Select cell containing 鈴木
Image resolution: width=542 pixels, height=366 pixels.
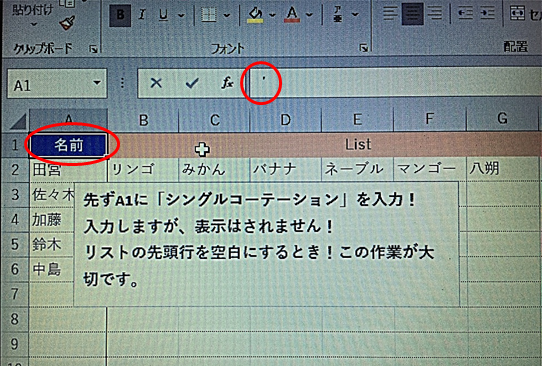coord(52,245)
